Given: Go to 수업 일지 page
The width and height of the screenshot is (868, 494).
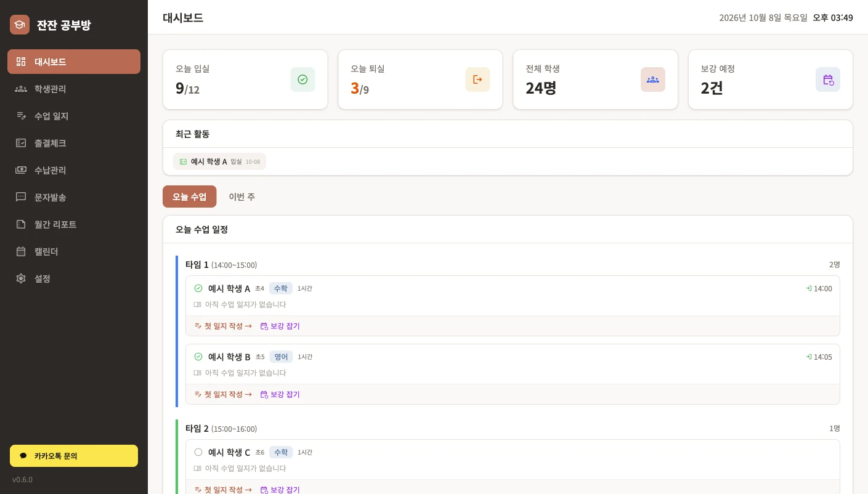Looking at the screenshot, I should coord(74,116).
